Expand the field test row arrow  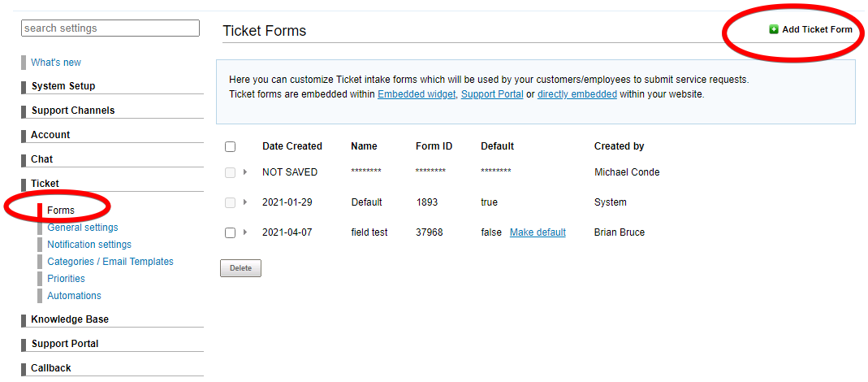coord(245,232)
